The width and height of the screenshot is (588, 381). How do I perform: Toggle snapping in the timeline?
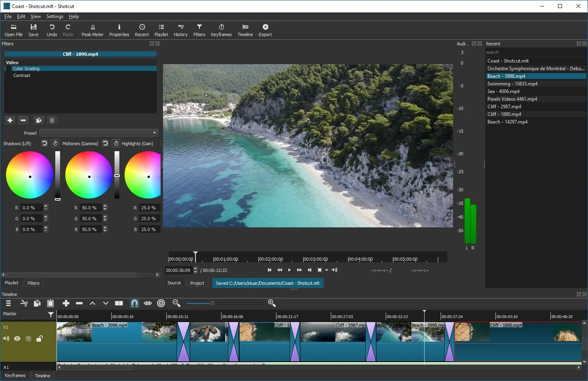[x=134, y=303]
